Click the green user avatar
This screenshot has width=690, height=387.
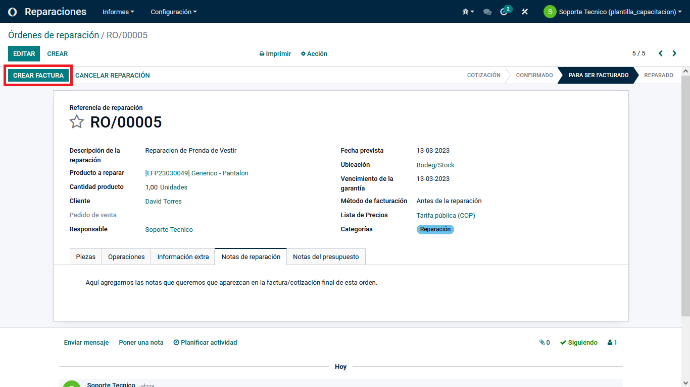[x=549, y=12]
